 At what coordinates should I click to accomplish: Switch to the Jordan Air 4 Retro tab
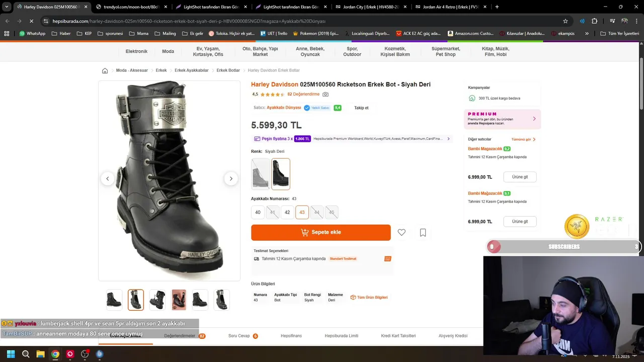450,7
